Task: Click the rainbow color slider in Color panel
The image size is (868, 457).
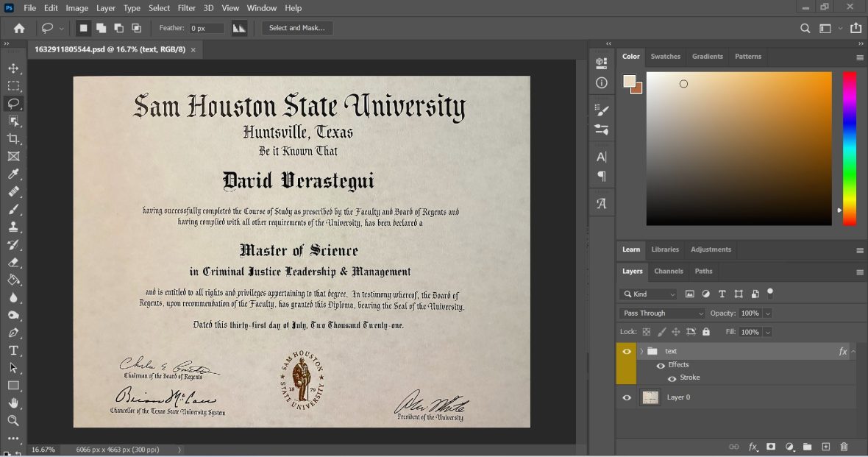Action: click(850, 147)
